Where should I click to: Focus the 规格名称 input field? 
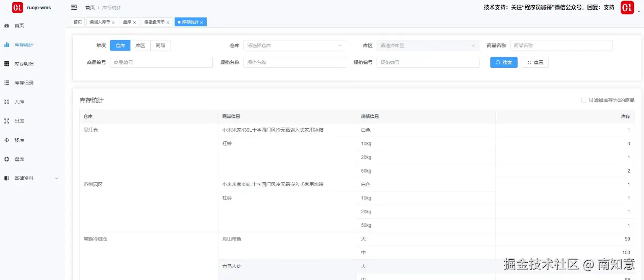[295, 62]
